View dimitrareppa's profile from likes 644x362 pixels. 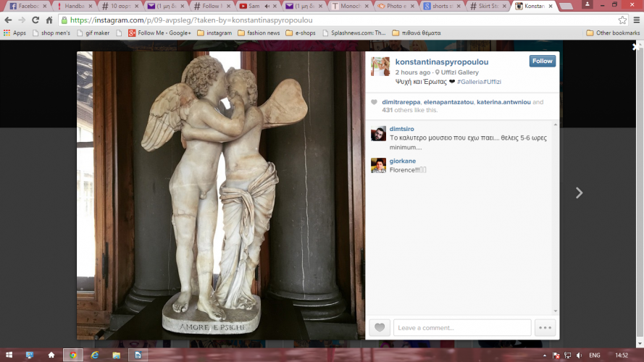tap(401, 102)
